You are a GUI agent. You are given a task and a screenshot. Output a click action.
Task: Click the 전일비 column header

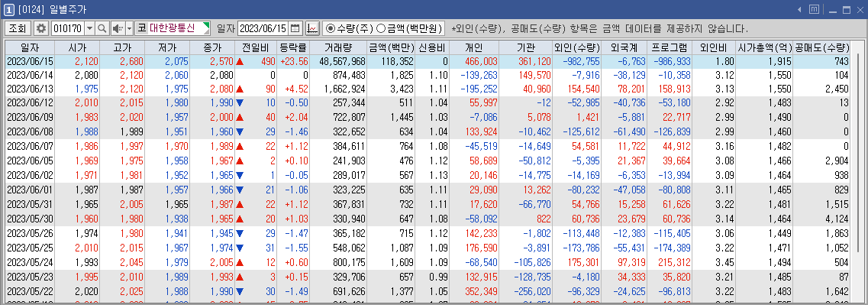255,47
